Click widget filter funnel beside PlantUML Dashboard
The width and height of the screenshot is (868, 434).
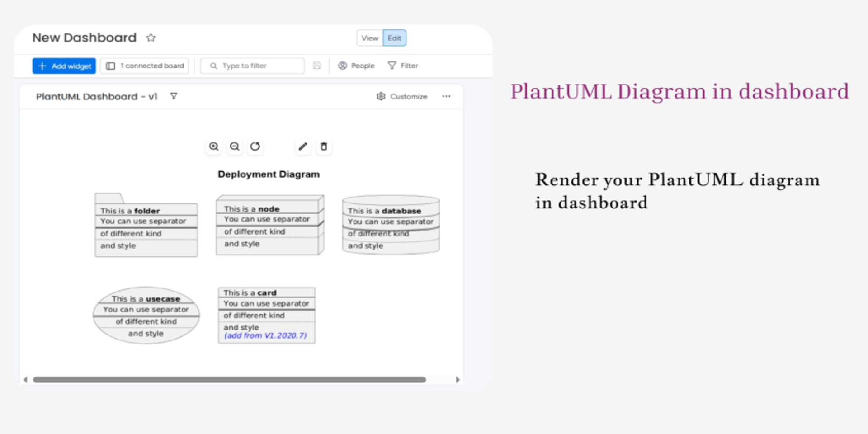(174, 96)
